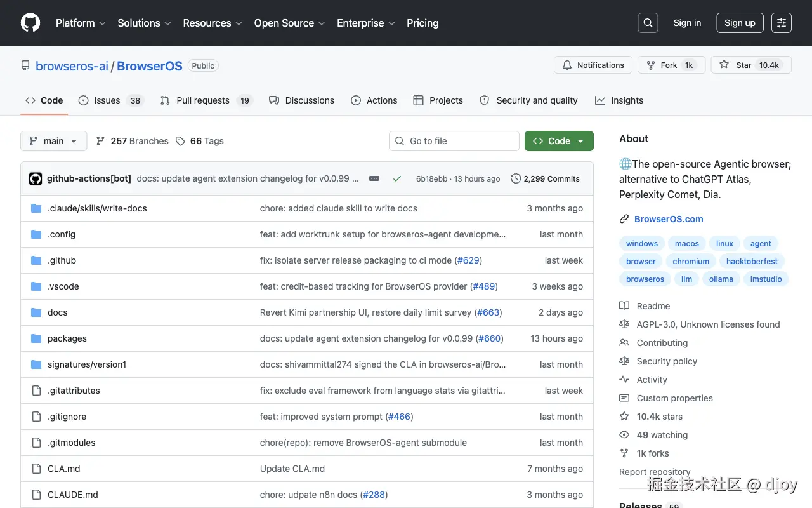This screenshot has height=508, width=812.
Task: Expand the green Code dropdown
Action: pos(559,141)
